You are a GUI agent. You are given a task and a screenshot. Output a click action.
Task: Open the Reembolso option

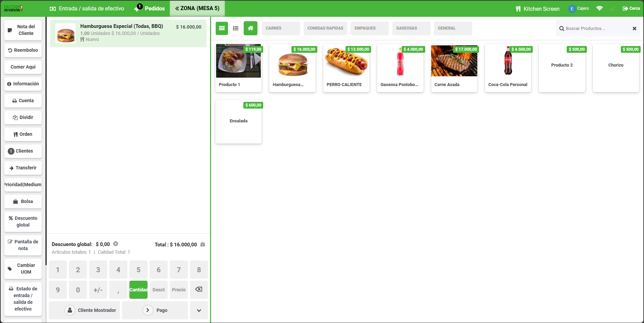[23, 50]
